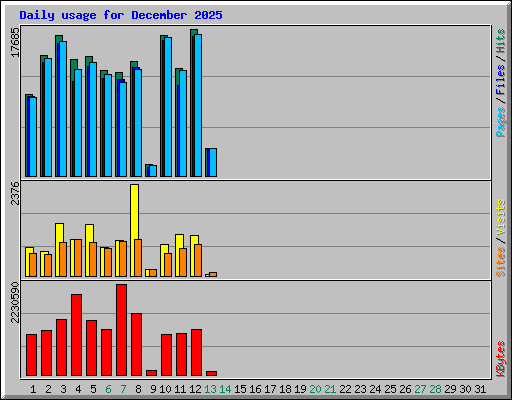Image resolution: width=512 pixels, height=400 pixels.
Task: Click the cyan pages bar for day 13
Action: click(x=213, y=162)
